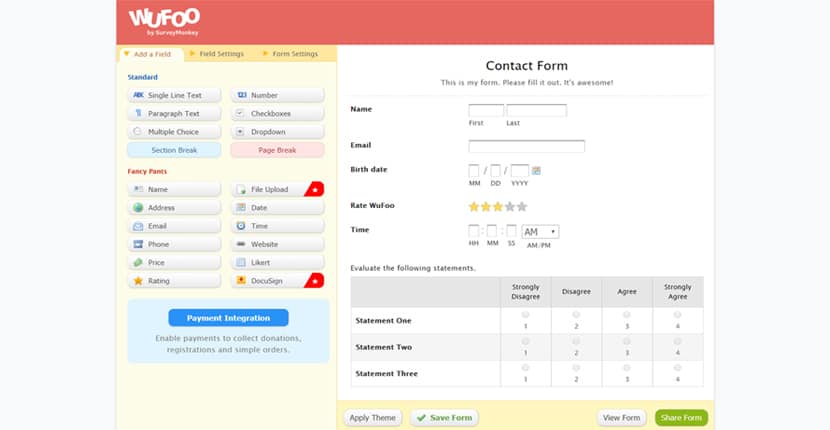Add a Date field
Image resolution: width=830 pixels, height=430 pixels.
click(x=277, y=208)
